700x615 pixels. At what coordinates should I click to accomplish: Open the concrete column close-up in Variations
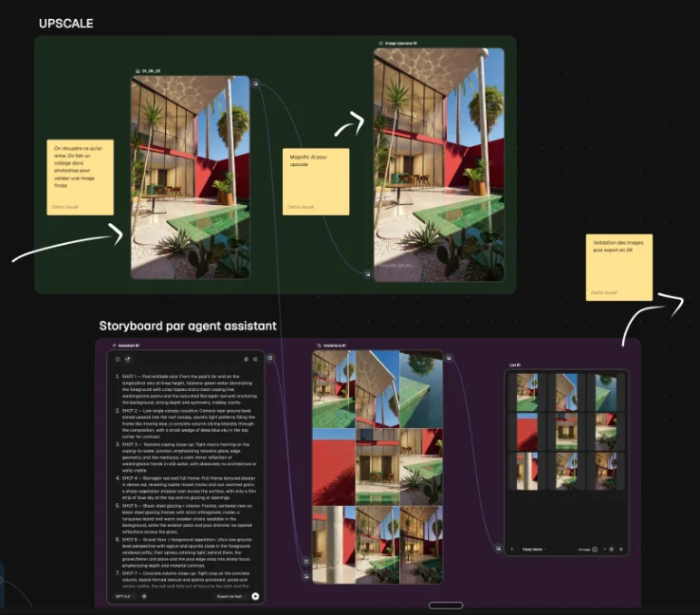[334, 545]
